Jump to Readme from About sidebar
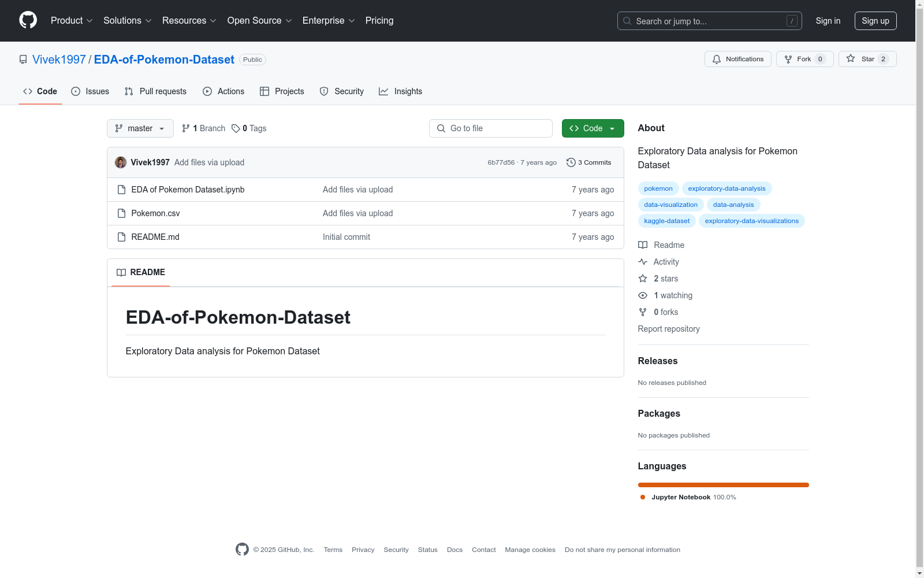Viewport: 924px width, 578px height. (x=661, y=245)
